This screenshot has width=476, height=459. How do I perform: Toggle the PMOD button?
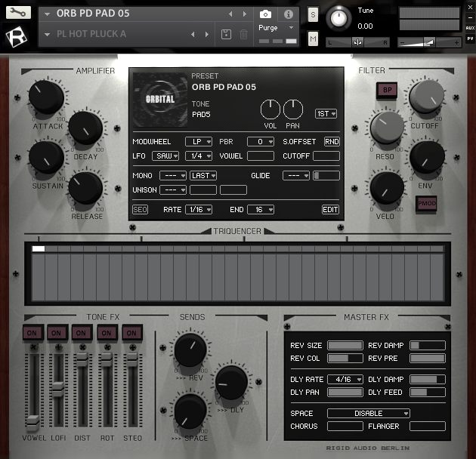427,204
